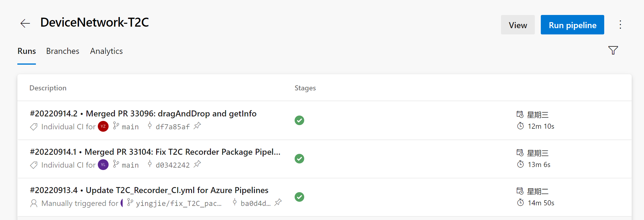Open run Update T2C_Recorder_CI.yml
644x220 pixels.
pos(177,190)
